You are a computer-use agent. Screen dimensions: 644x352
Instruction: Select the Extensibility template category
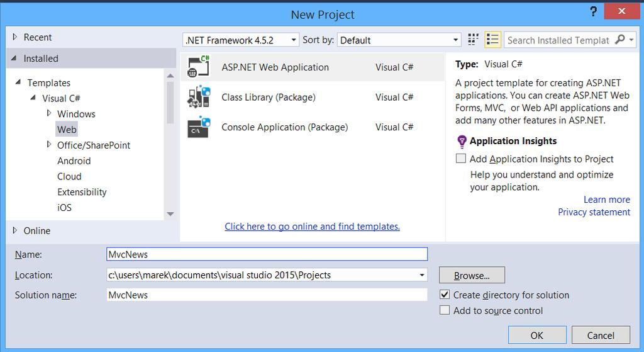[x=82, y=192]
